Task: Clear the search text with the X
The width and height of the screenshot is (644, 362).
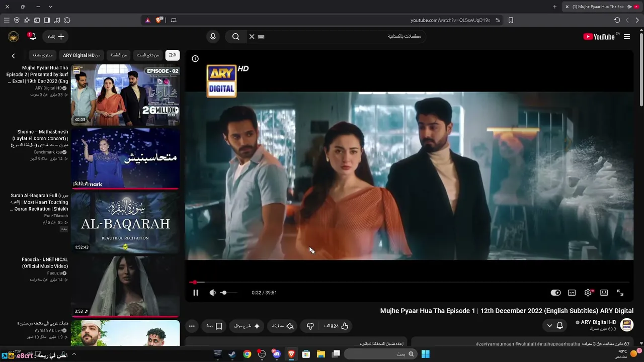Action: click(252, 36)
